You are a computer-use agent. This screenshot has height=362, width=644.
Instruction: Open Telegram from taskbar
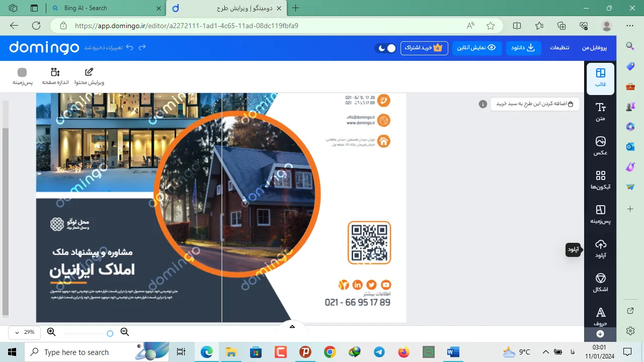tap(379, 352)
